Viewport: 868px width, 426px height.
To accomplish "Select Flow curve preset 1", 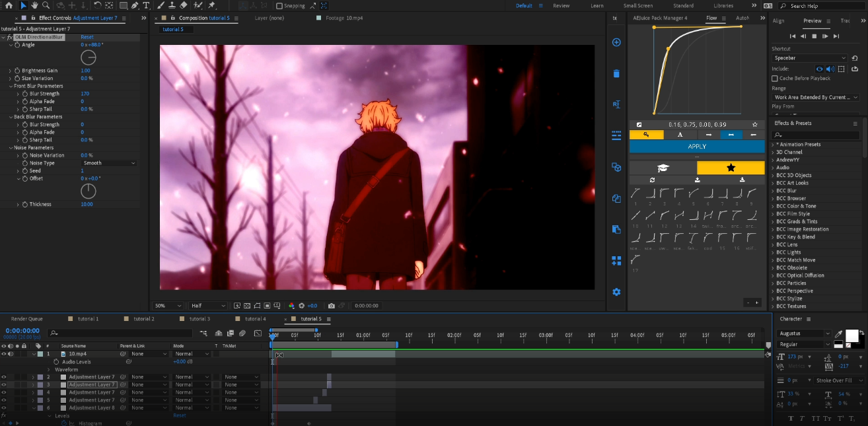I will tap(635, 194).
